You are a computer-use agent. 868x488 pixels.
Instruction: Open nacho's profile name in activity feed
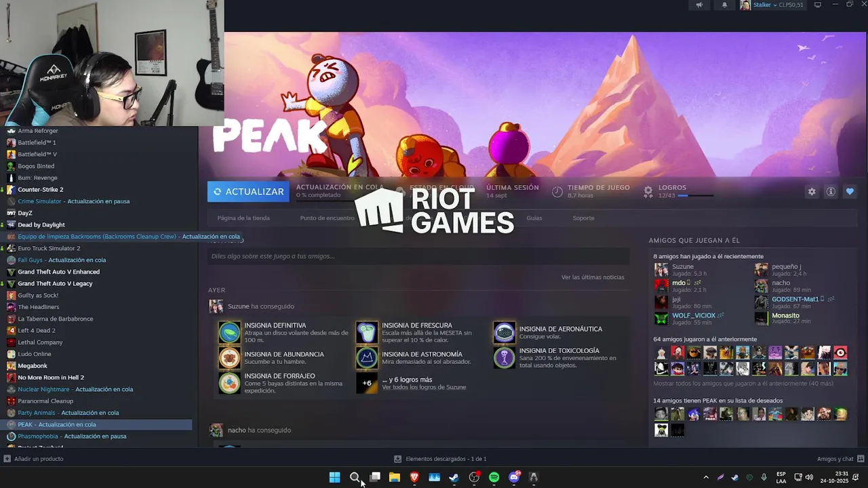(x=237, y=430)
